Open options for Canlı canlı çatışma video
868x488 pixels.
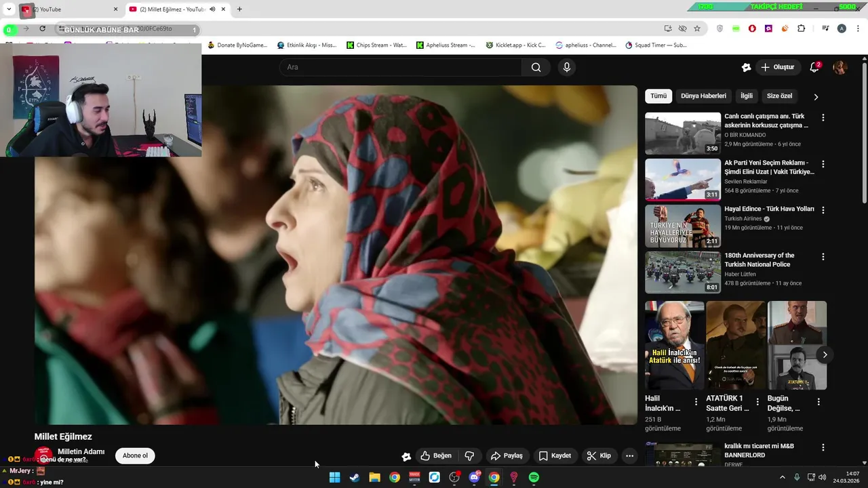click(x=823, y=117)
